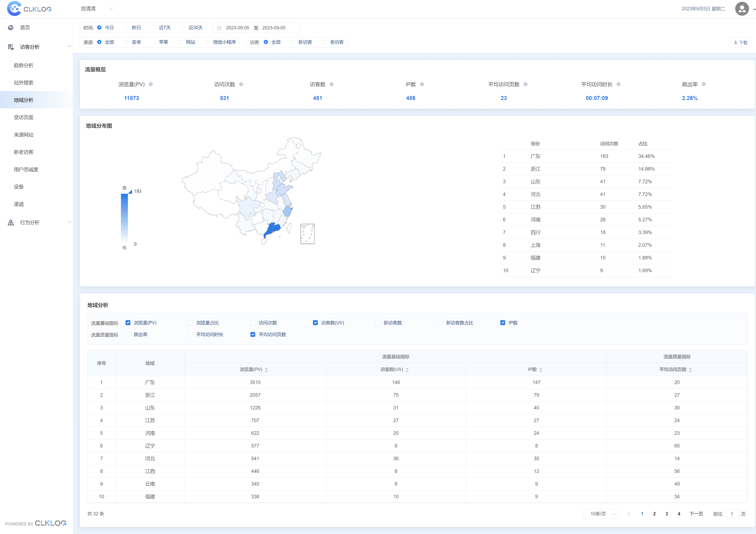The width and height of the screenshot is (756, 534).
Task: Click the 访客分析 sidebar icon
Action: pyautogui.click(x=11, y=47)
